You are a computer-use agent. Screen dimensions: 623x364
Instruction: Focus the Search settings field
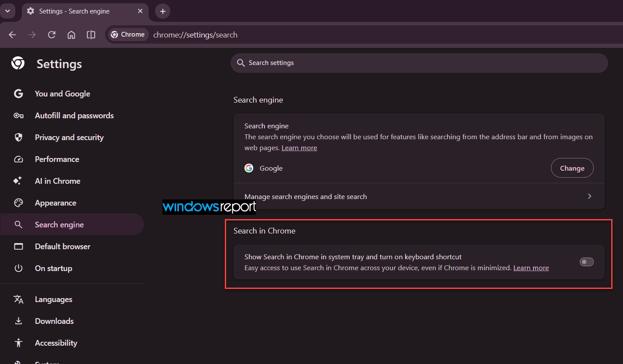pos(419,63)
